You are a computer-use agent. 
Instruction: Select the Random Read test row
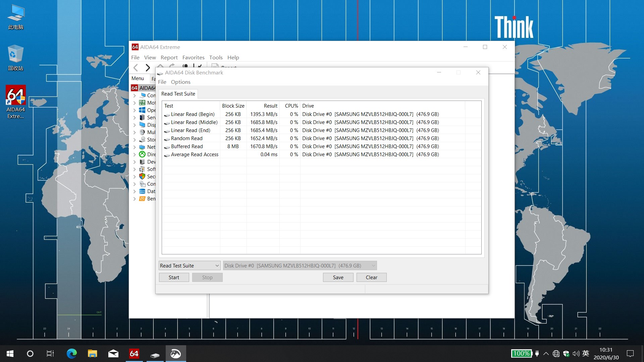click(322, 138)
